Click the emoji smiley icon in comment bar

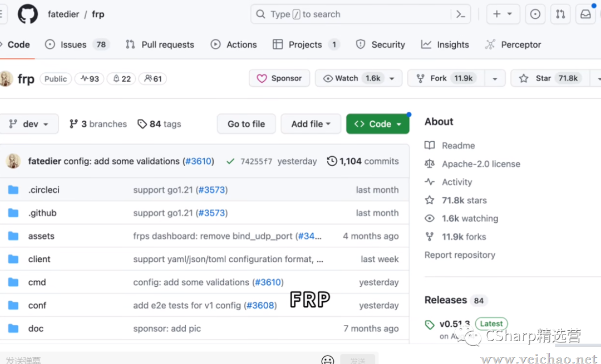pyautogui.click(x=328, y=360)
